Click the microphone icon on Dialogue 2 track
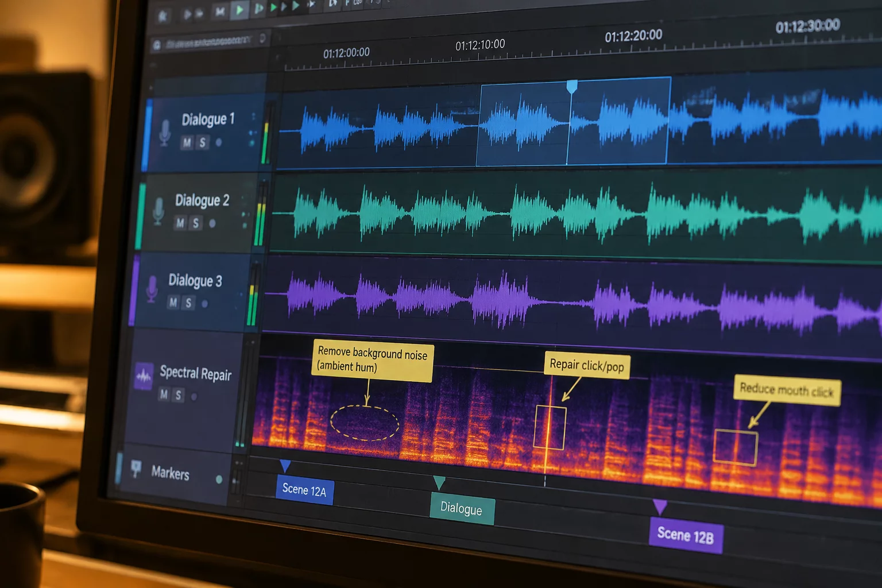882x588 pixels. 158,211
